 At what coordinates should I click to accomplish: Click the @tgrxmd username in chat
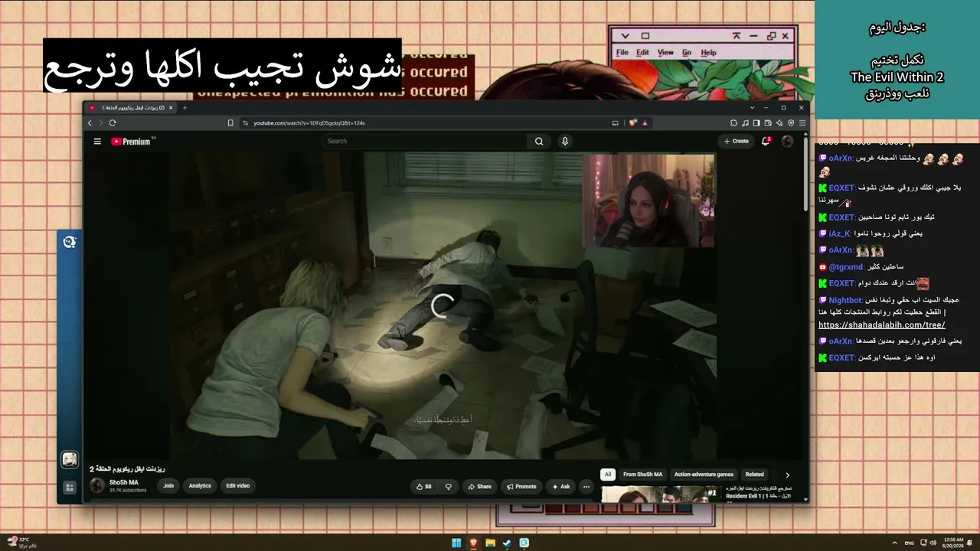[846, 267]
